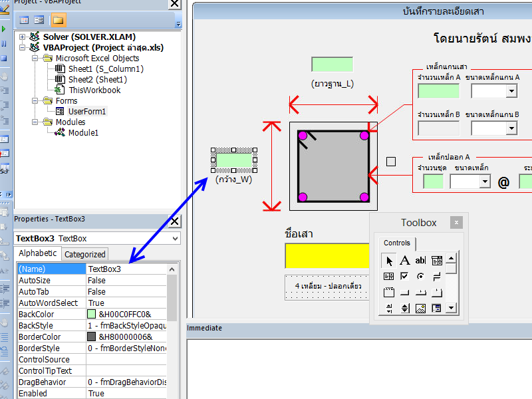This screenshot has height=399, width=532.
Task: Pick the CheckBox control in Toolbox
Action: click(x=404, y=276)
